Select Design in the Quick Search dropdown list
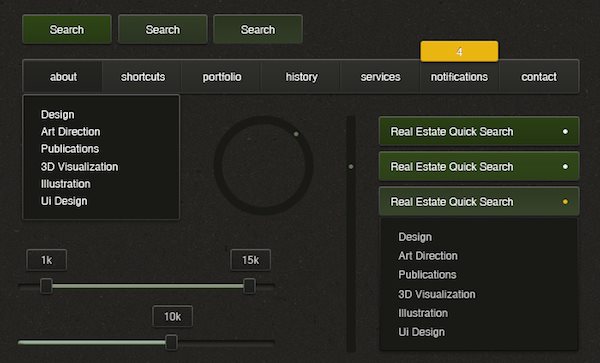The width and height of the screenshot is (600, 363). point(415,237)
